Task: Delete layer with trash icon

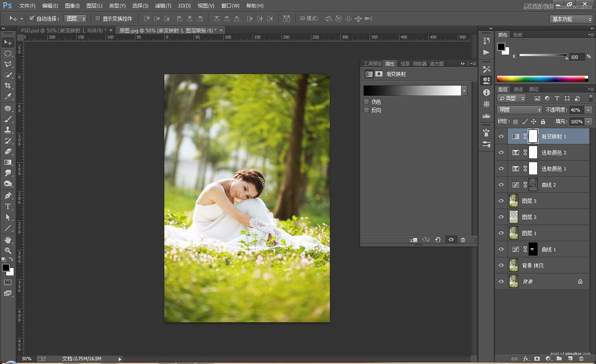Action: 582,359
